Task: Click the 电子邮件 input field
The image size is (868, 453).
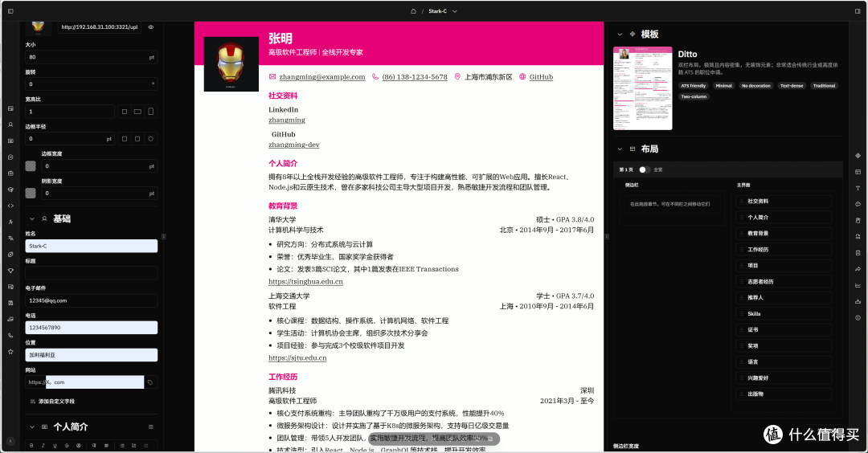Action: click(x=92, y=300)
